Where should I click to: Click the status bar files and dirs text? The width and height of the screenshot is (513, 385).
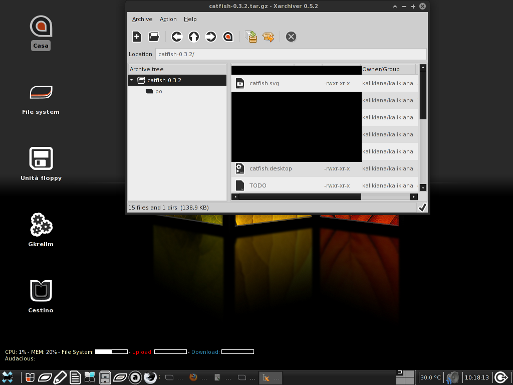[169, 207]
